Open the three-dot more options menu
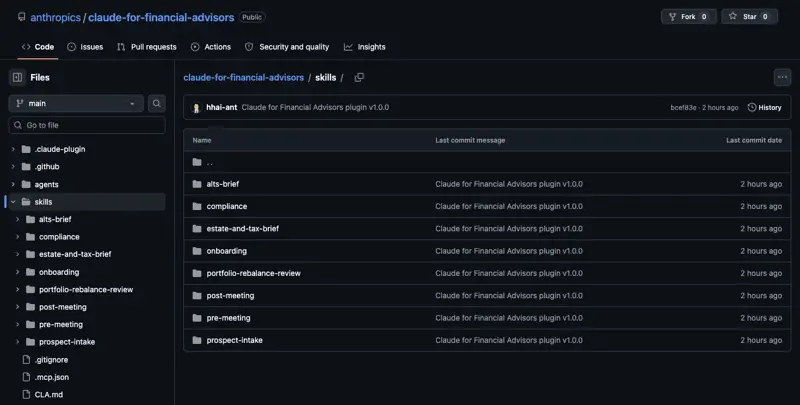Screen dimensions: 800x405 coord(782,78)
